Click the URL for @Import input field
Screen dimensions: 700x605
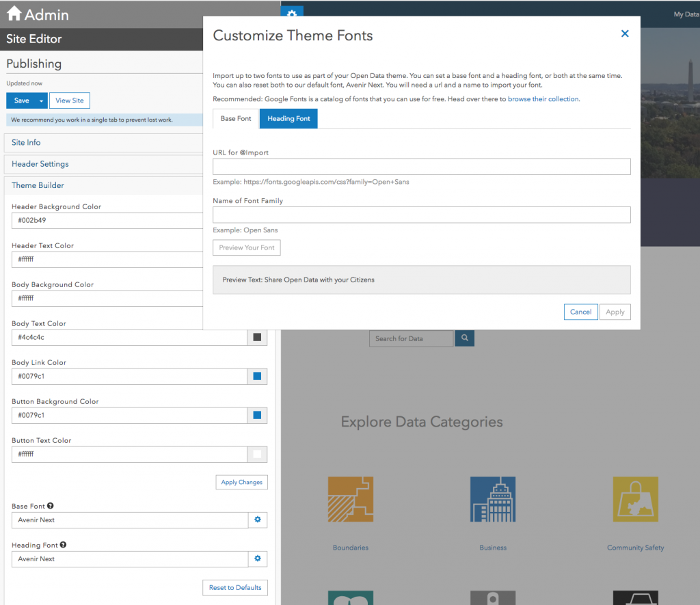coord(422,166)
